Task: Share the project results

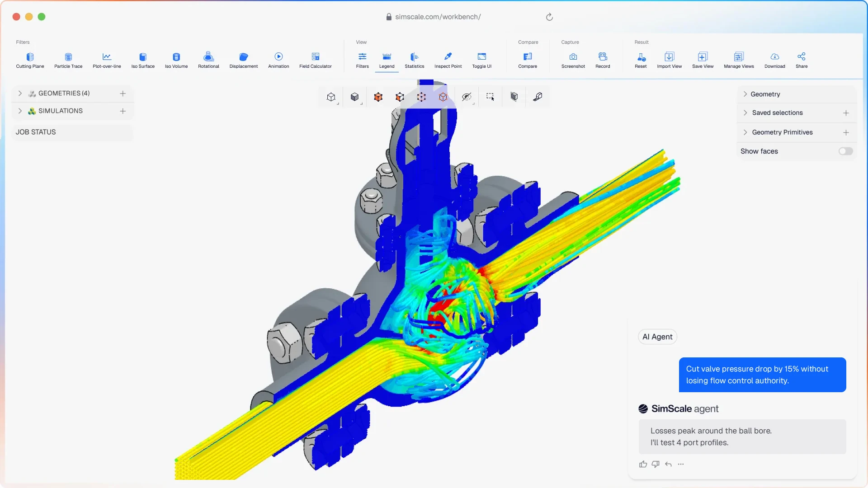Action: click(802, 60)
